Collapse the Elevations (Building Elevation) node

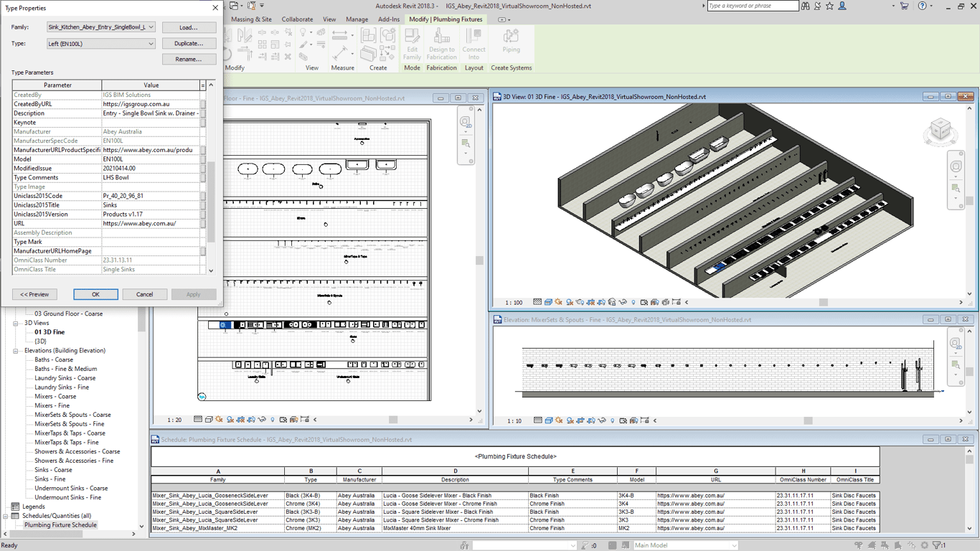click(x=16, y=351)
